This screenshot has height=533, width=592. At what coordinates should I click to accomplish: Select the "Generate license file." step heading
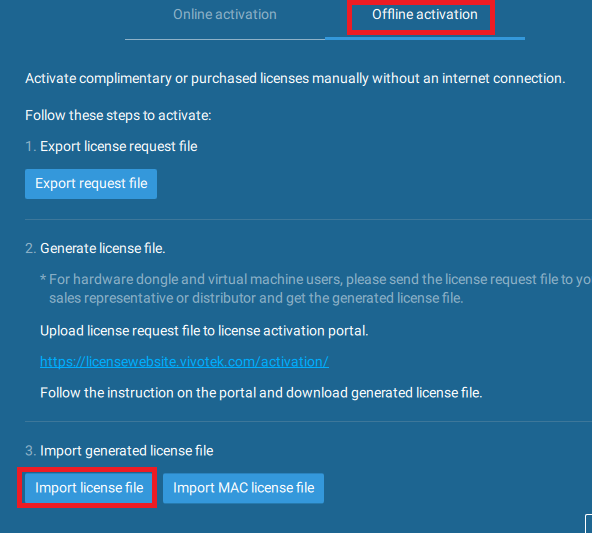point(103,248)
